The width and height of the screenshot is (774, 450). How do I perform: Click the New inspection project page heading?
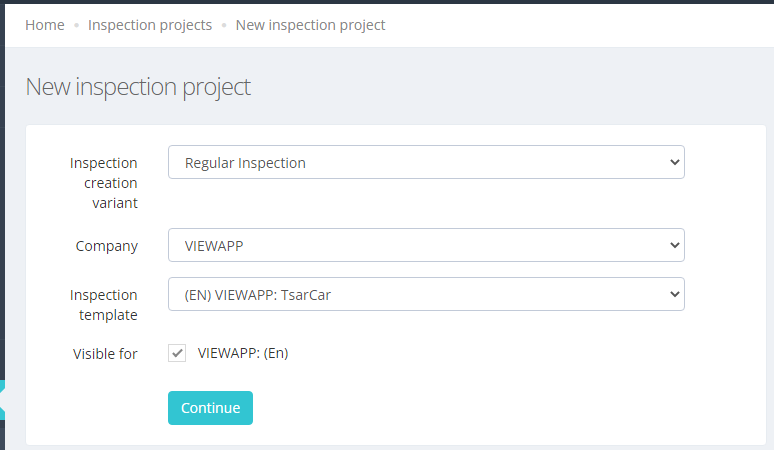138,87
